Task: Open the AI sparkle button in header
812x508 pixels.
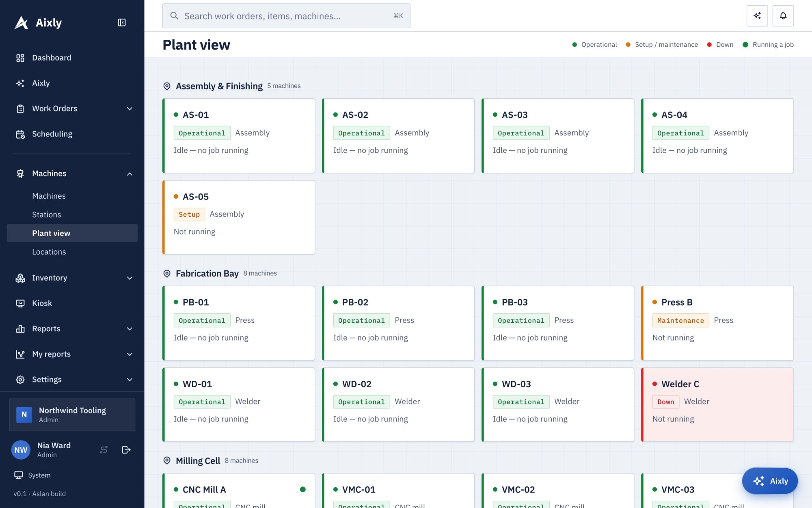Action: pyautogui.click(x=757, y=16)
